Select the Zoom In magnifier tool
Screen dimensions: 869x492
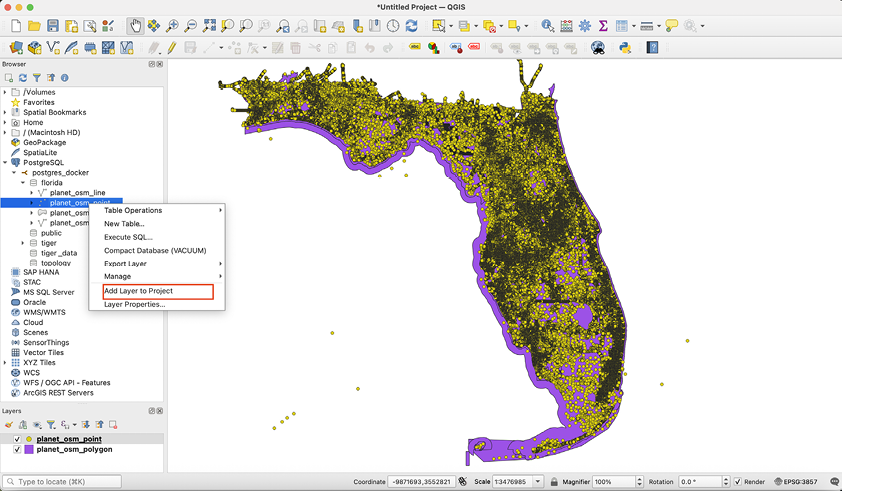[172, 25]
